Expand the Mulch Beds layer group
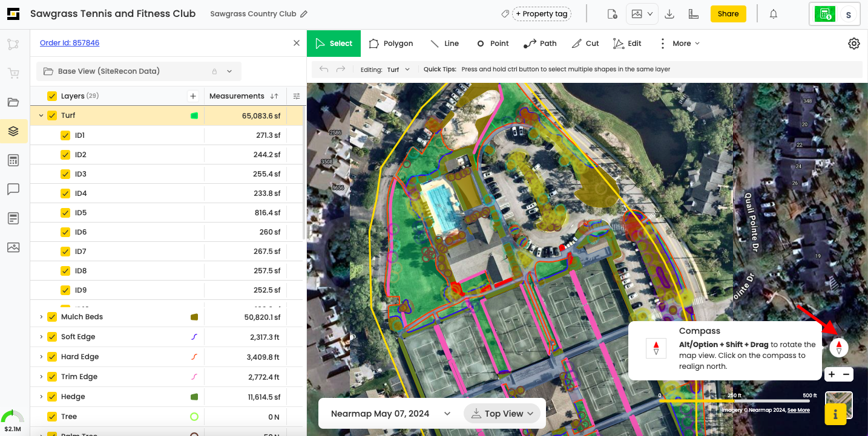Viewport: 868px width, 436px height. pos(41,317)
